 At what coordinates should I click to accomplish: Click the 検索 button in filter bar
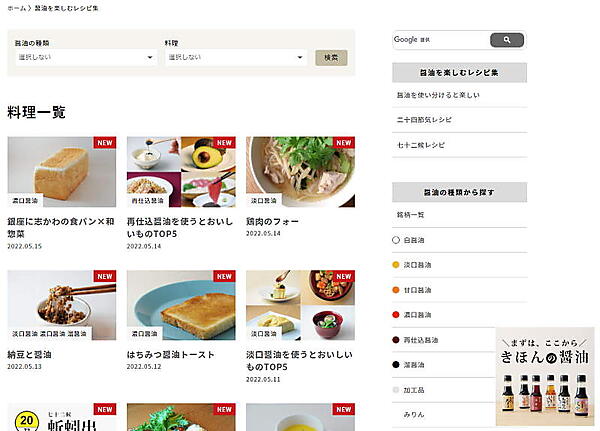331,57
